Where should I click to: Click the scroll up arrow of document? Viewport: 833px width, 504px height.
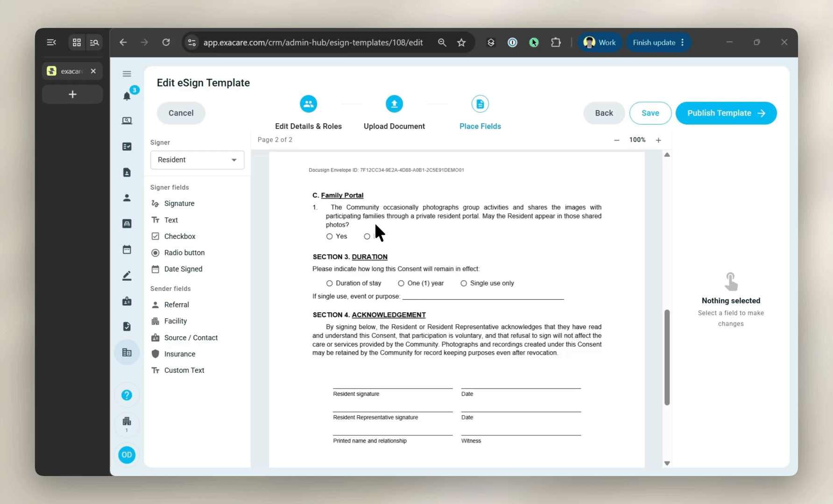coord(667,155)
